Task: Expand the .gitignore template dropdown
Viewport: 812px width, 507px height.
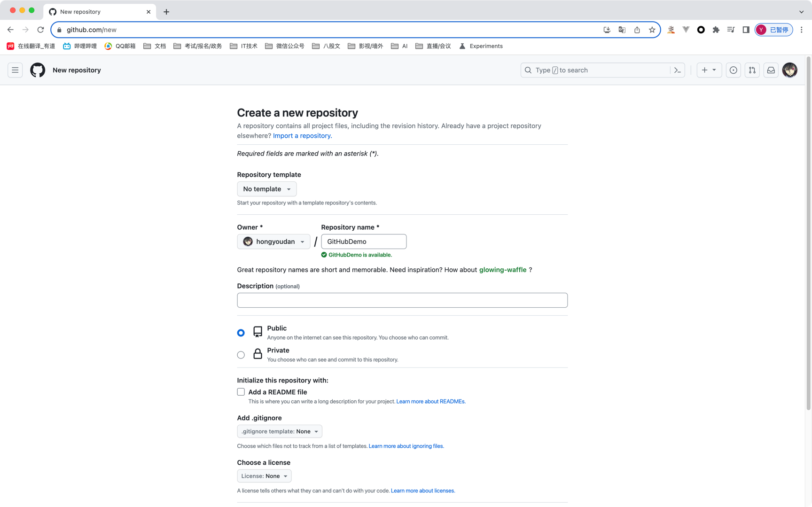Action: coord(280,431)
